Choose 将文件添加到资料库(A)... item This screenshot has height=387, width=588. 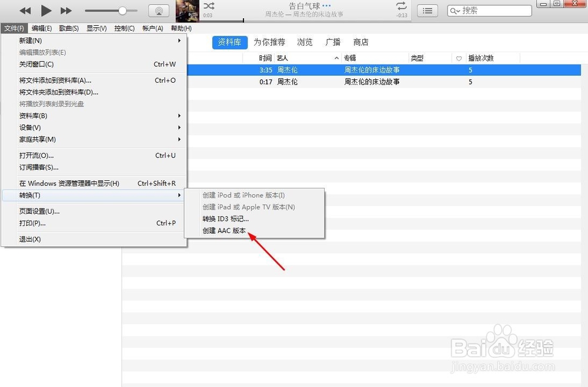pyautogui.click(x=93, y=80)
